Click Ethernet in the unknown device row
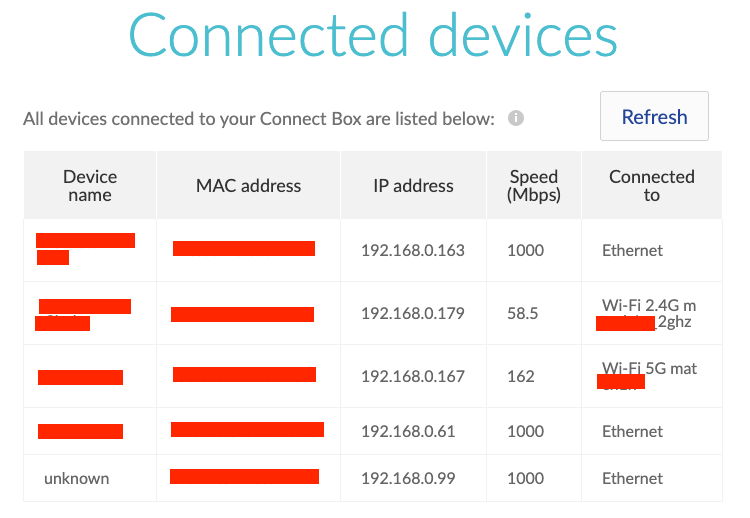The height and width of the screenshot is (518, 750). point(632,479)
